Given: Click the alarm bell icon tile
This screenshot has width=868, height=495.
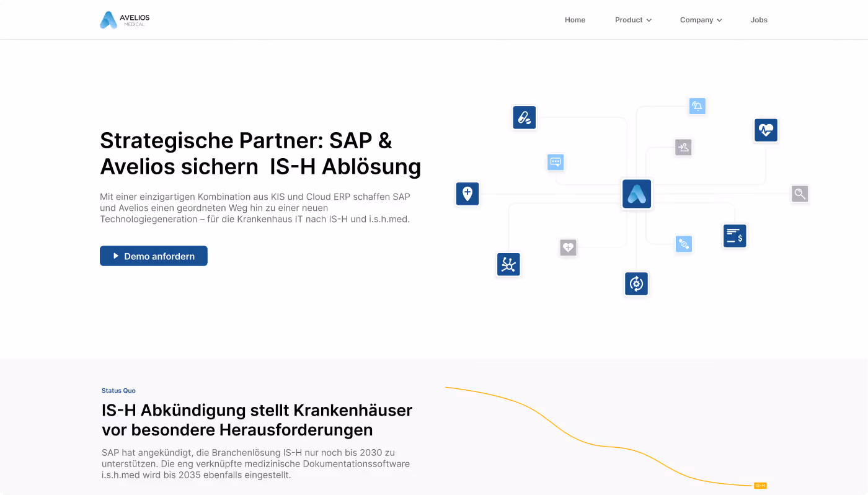Looking at the screenshot, I should point(697,106).
